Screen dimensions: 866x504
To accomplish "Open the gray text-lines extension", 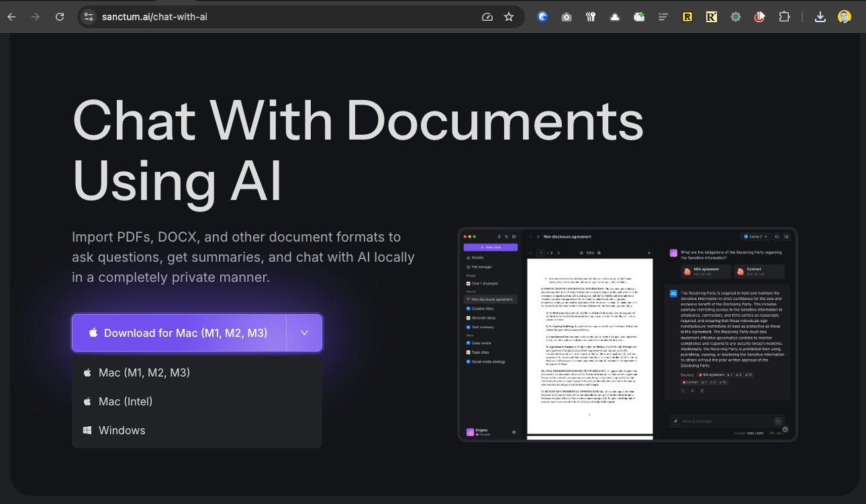I will 663,17.
